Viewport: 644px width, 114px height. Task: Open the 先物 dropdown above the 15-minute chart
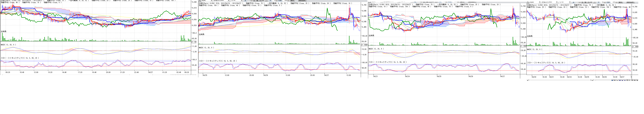(212, 1)
